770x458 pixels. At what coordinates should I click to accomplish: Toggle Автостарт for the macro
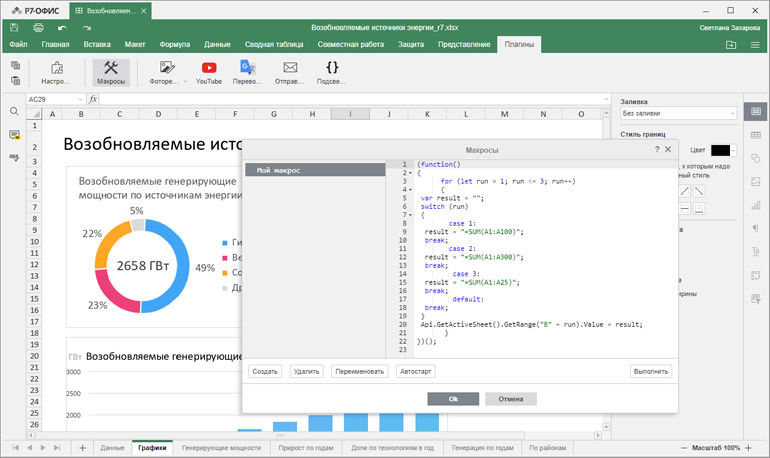tap(416, 371)
